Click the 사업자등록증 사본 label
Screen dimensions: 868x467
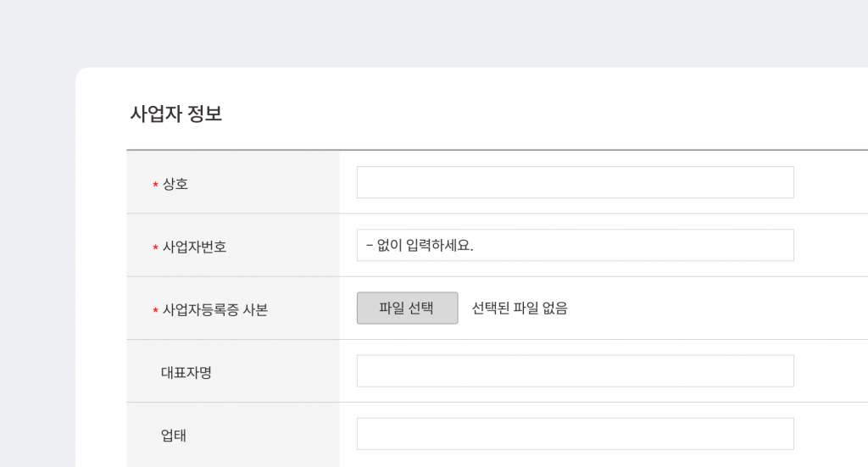point(215,310)
